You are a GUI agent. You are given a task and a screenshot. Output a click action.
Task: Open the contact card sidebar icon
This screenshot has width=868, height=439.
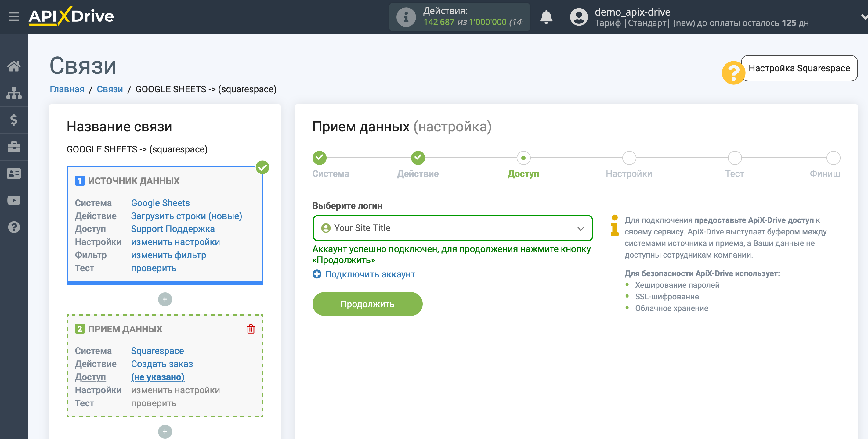[x=14, y=174]
